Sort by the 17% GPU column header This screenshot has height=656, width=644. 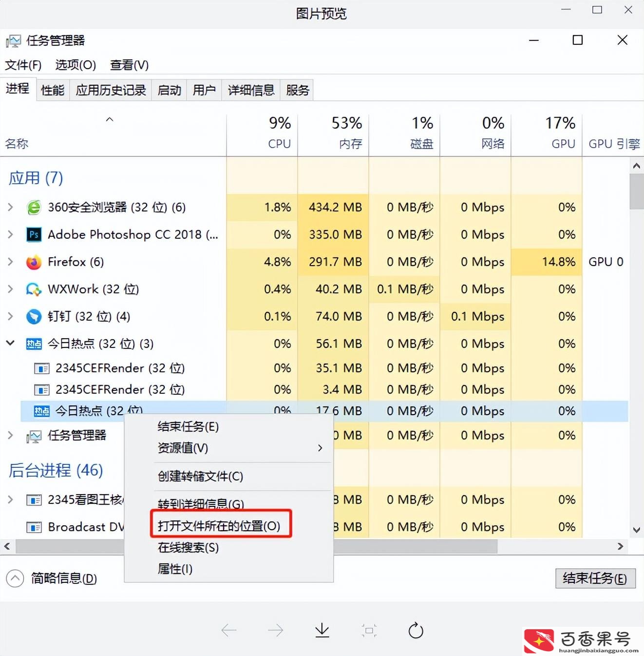547,135
